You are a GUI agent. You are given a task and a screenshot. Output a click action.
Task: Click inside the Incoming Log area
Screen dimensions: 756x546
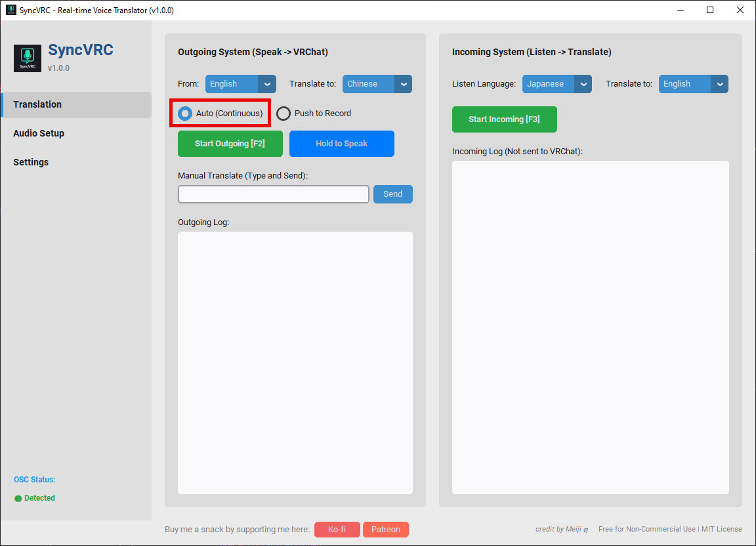(x=590, y=327)
